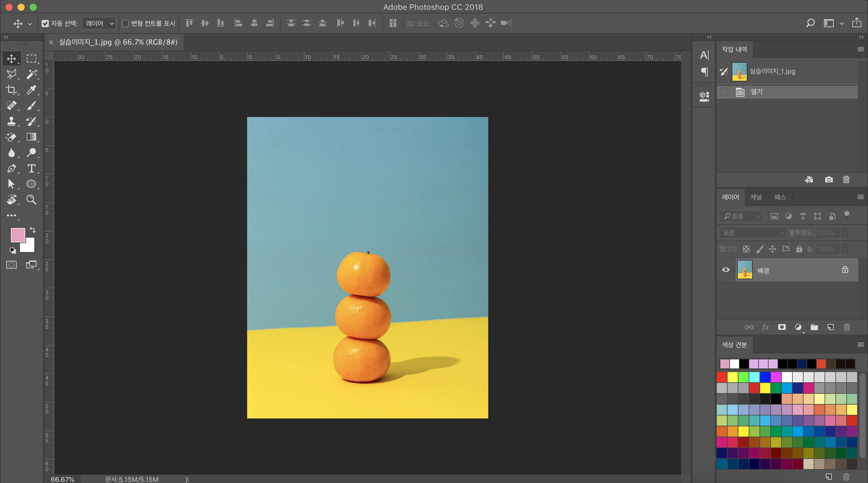868x483 pixels.
Task: Click the pink foreground color swatch
Action: (17, 235)
